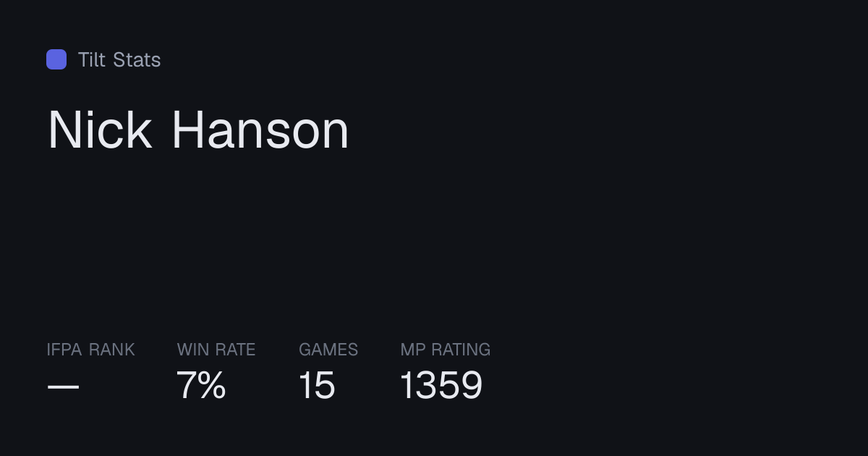Click the word Stats in the header

pyautogui.click(x=137, y=59)
